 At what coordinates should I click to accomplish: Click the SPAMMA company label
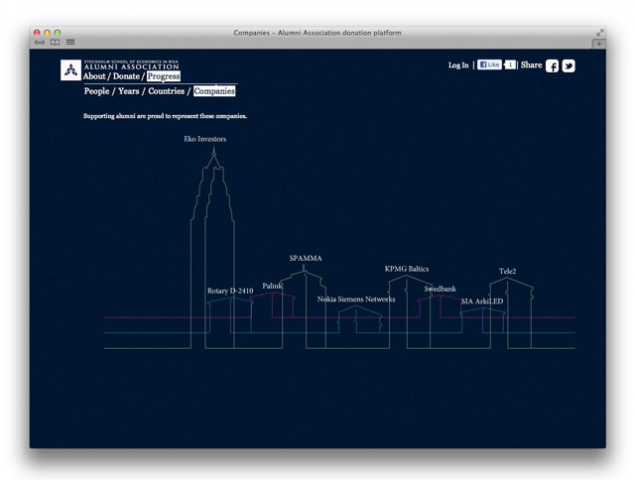(305, 258)
